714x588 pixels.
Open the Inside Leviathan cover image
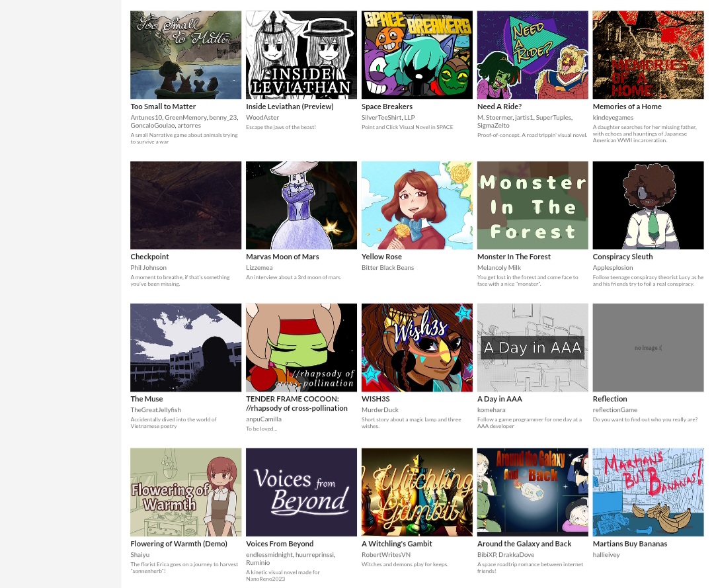coord(301,55)
